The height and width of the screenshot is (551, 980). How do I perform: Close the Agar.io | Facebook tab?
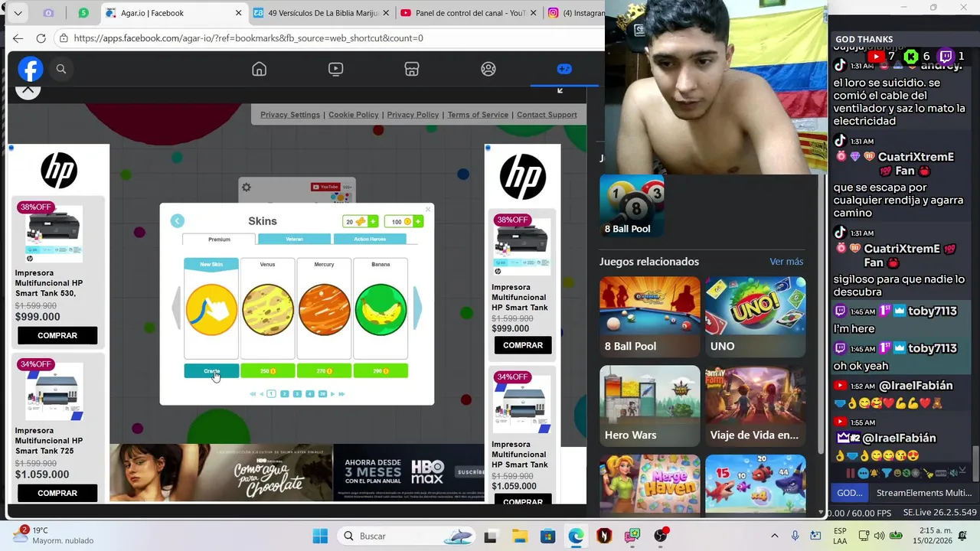[238, 13]
